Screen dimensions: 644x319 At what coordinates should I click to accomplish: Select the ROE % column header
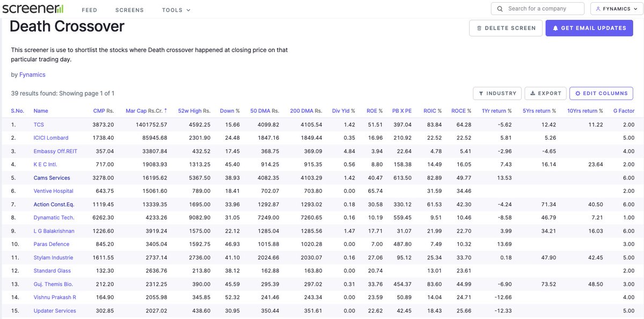[374, 111]
